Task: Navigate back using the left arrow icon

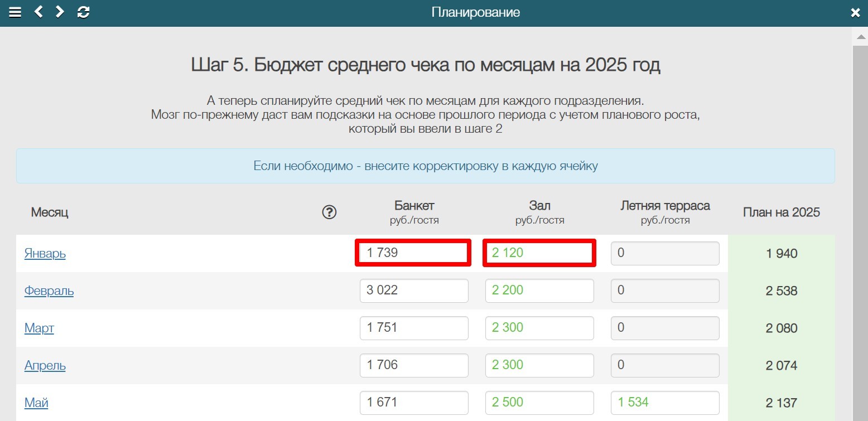Action: pos(38,12)
